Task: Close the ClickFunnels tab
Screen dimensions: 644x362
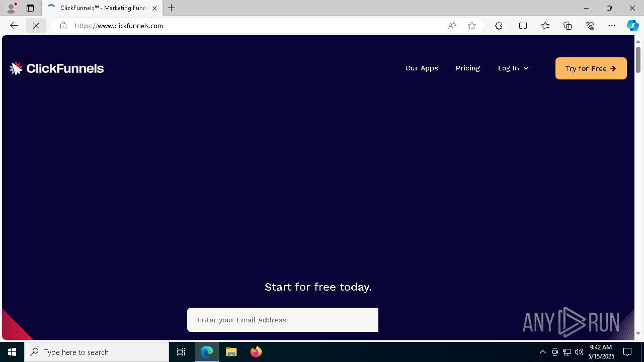Action: click(x=154, y=8)
